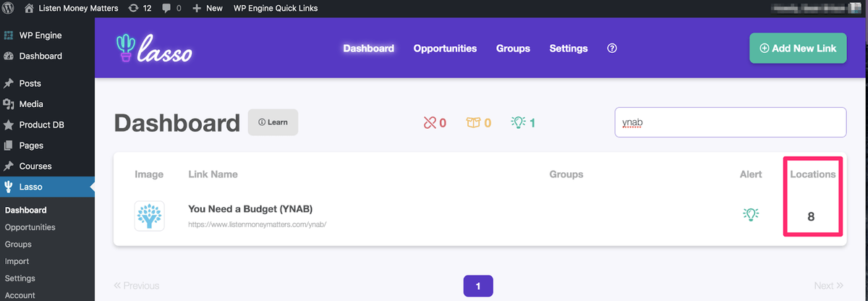Image resolution: width=868 pixels, height=301 pixels.
Task: Click the Alert column header
Action: point(751,174)
